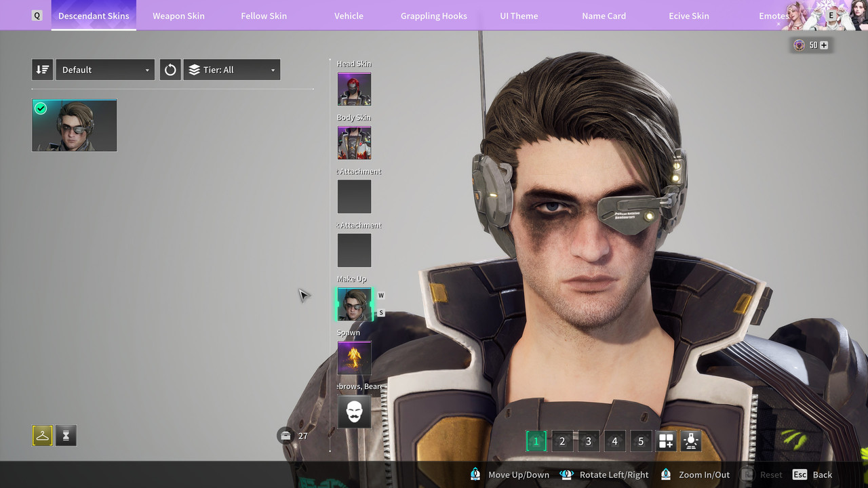Open the Default sort dropdown
The height and width of the screenshot is (488, 868).
pos(105,70)
